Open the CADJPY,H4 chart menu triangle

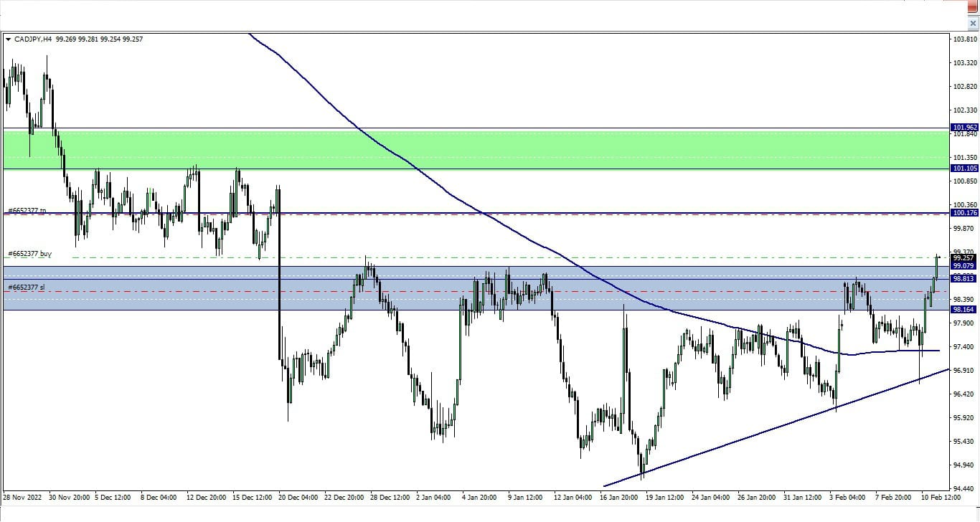[x=9, y=39]
